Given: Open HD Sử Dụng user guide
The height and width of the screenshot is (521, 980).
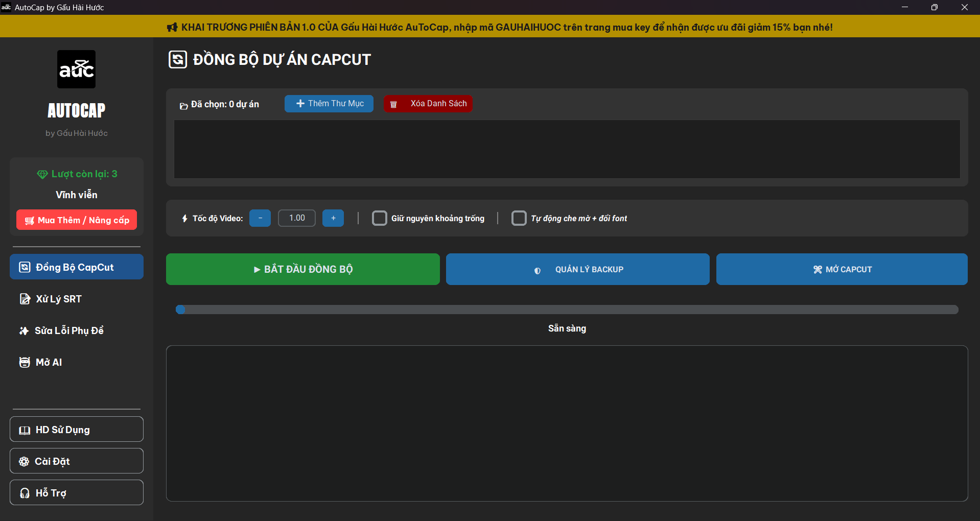Looking at the screenshot, I should click(77, 429).
